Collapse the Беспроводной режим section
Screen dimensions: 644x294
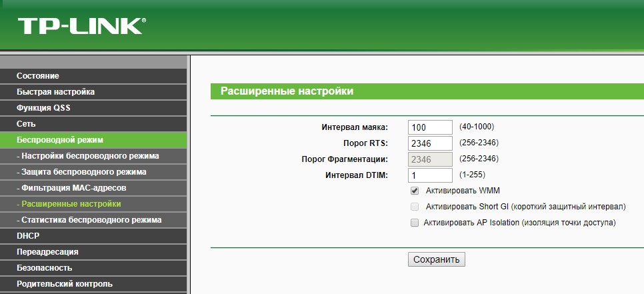60,140
